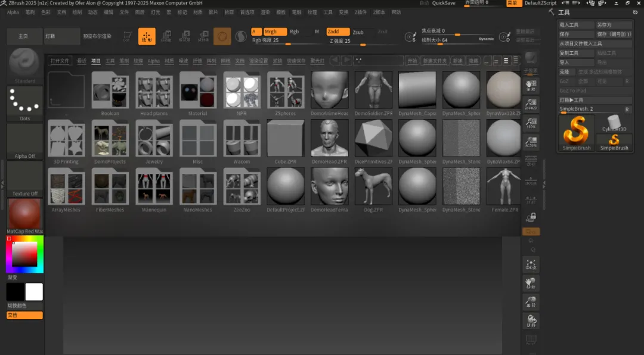Click the orange 绘制 Draw mode button

point(147,36)
